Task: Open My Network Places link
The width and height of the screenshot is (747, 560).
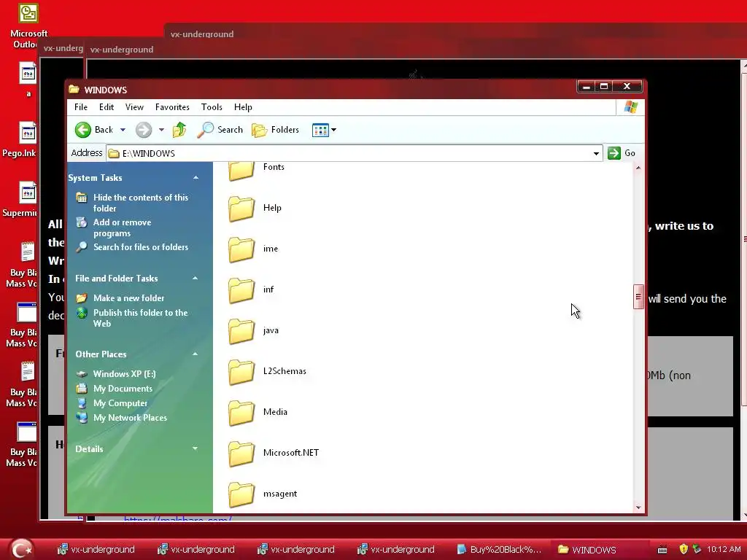Action: point(130,418)
